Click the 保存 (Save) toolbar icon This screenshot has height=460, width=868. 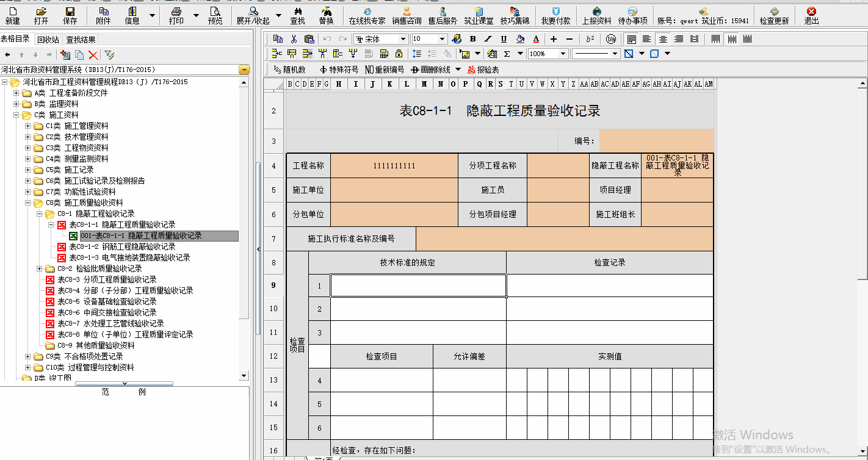coord(70,15)
